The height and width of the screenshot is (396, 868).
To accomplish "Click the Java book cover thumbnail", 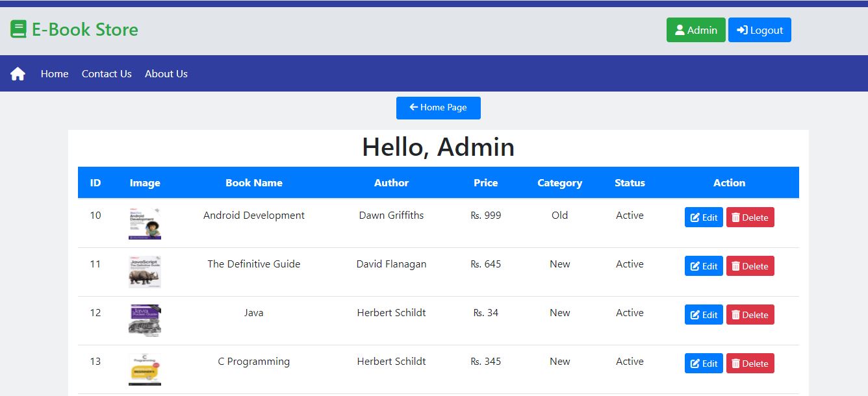I will click(144, 320).
